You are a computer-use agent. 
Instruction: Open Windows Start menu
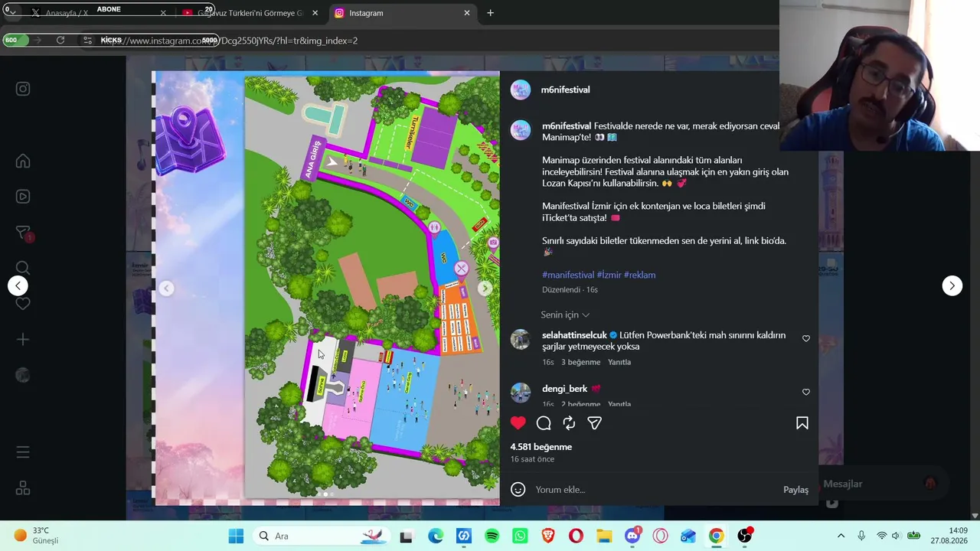point(236,536)
